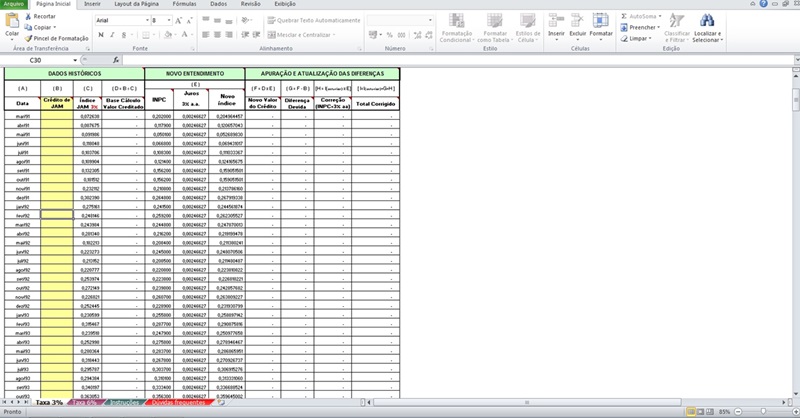Increase font size with the larger A
800x418 pixels.
tap(178, 20)
